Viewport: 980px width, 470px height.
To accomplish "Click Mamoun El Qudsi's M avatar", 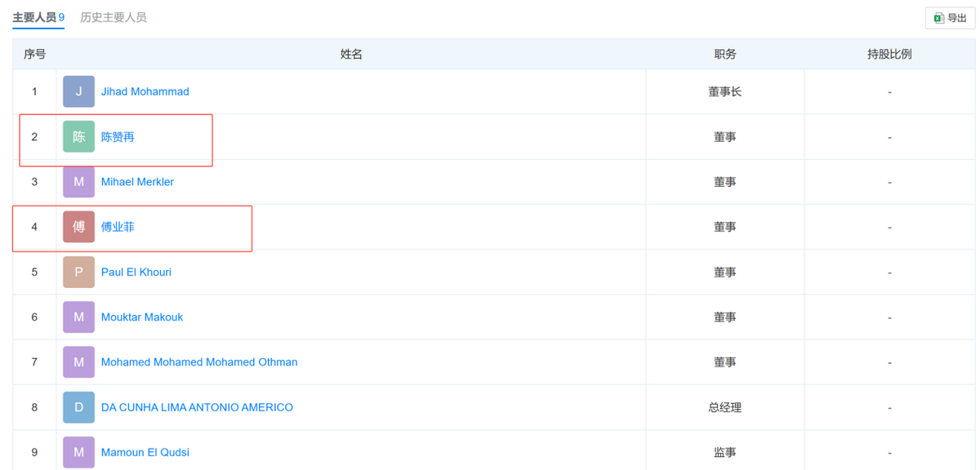I will click(78, 452).
